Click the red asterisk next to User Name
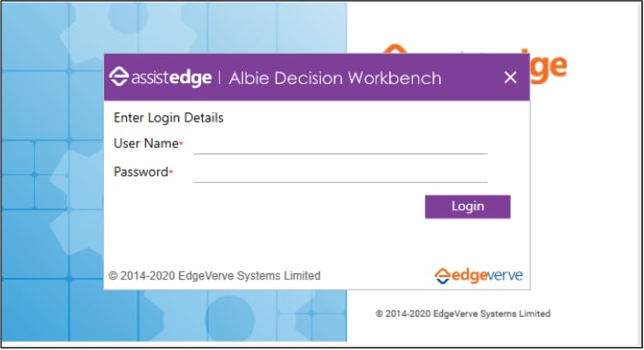This screenshot has width=644, height=350. point(181,143)
